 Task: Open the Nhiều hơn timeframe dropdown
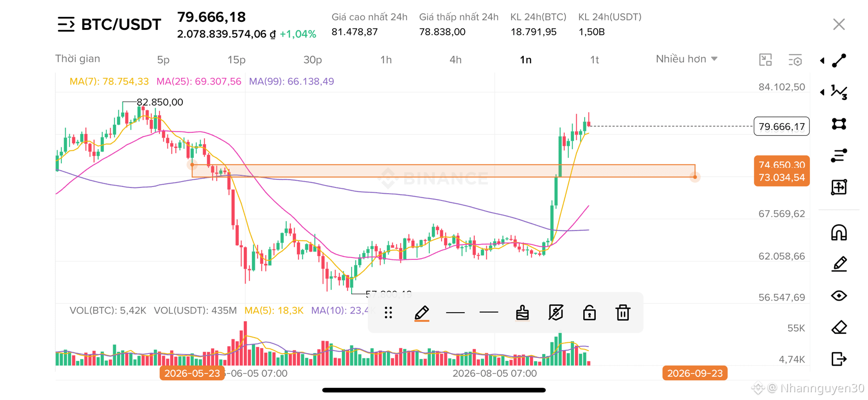point(686,59)
